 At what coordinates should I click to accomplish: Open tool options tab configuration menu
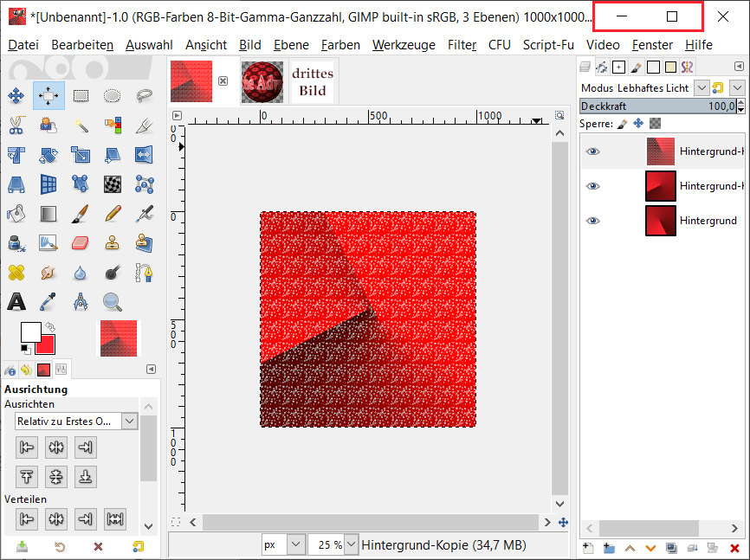(x=151, y=370)
